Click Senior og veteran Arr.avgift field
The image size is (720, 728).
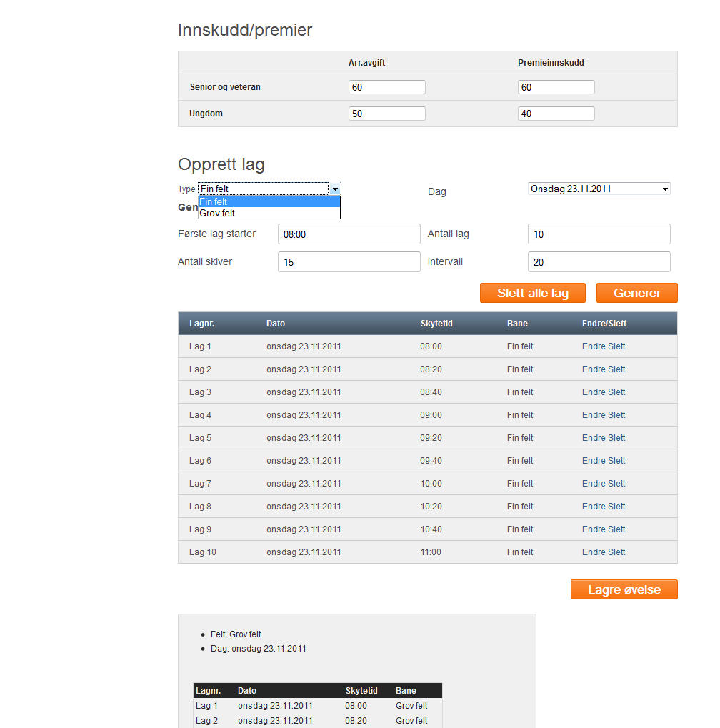(387, 87)
